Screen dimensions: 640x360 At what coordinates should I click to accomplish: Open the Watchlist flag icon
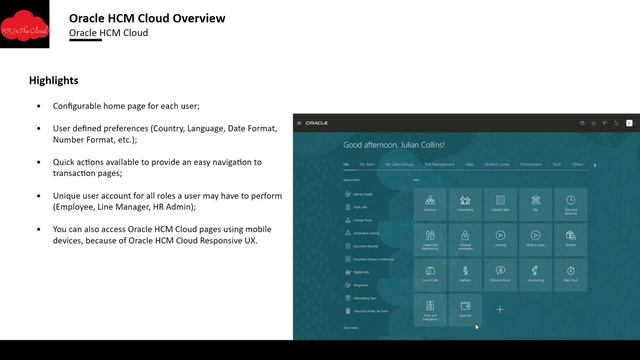click(x=605, y=123)
